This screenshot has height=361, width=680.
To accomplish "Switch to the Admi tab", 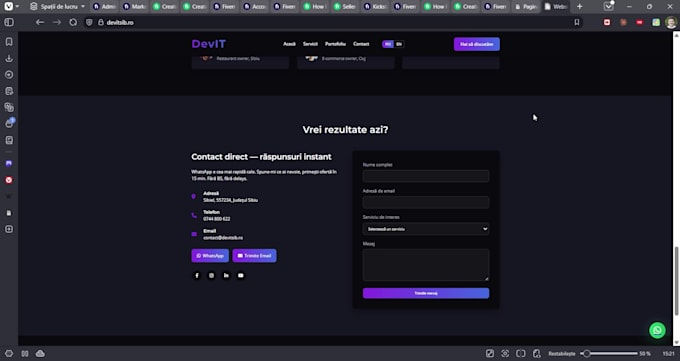I will click(105, 7).
